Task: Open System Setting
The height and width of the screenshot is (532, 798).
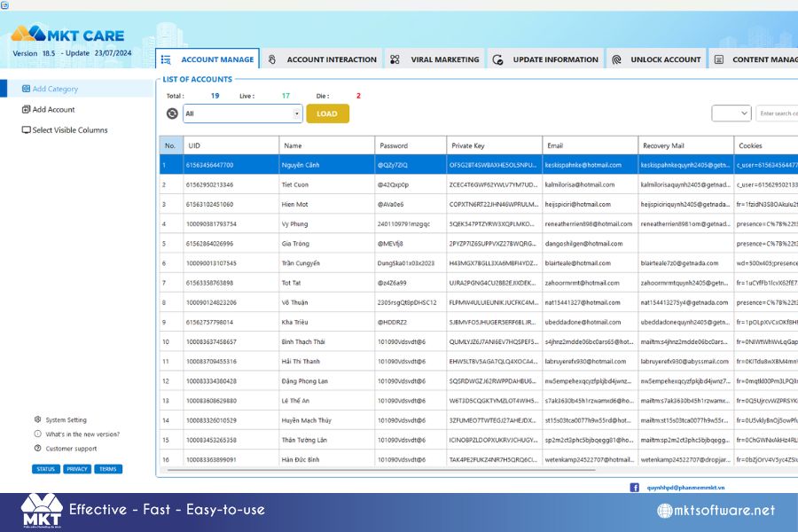Action: 66,420
